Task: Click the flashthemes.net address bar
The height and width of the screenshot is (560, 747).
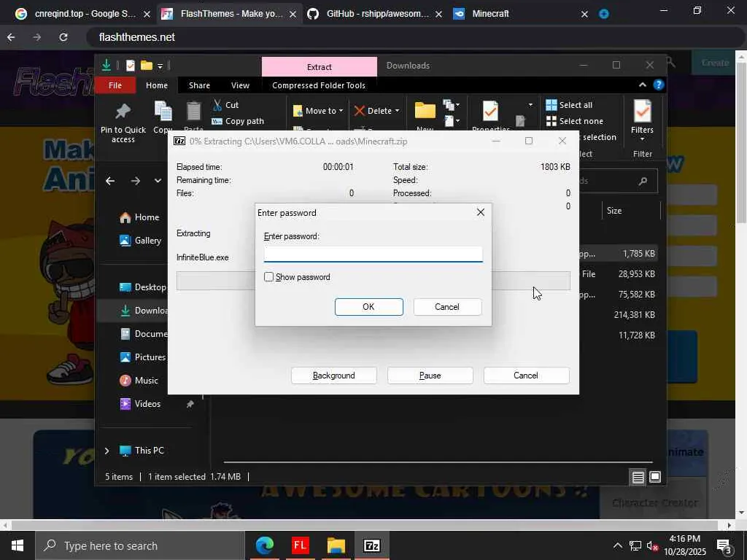Action: (x=414, y=37)
